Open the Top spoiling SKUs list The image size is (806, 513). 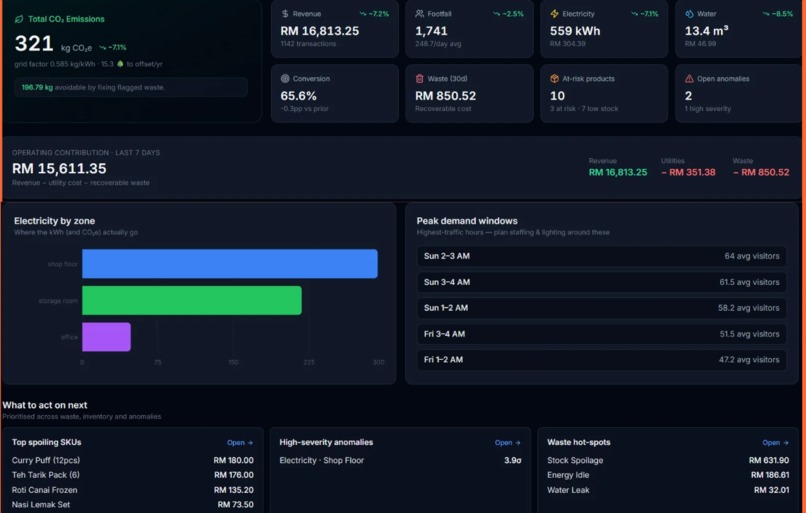tap(240, 443)
